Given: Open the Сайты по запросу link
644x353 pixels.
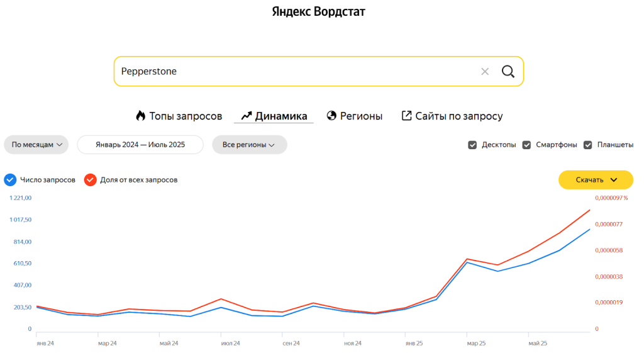Looking at the screenshot, I should (x=458, y=116).
